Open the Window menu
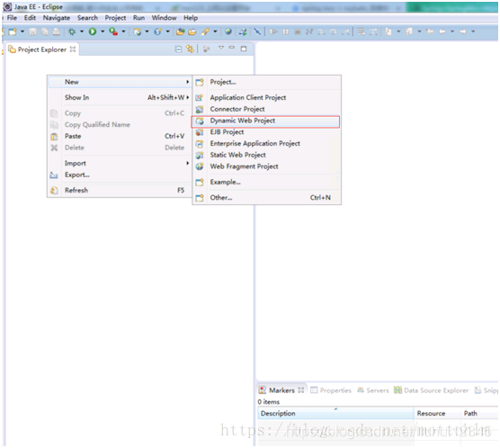This screenshot has height=448, width=500. (x=164, y=18)
